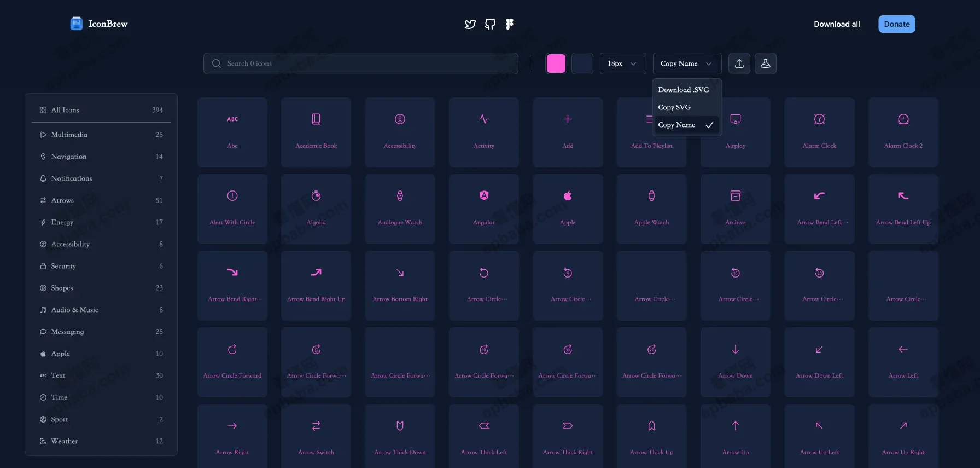Click the Angular icon card

tap(483, 209)
